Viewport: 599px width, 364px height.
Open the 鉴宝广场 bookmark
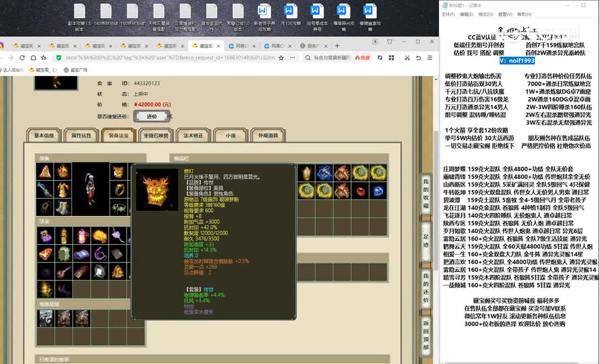pos(76,70)
